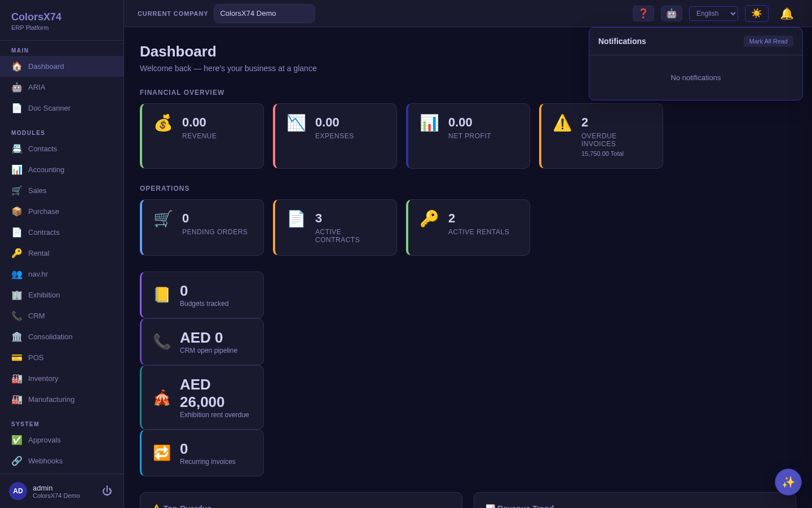Click the phone icon on CRM open pipeline card
The height and width of the screenshot is (508, 812).
pyautogui.click(x=162, y=341)
